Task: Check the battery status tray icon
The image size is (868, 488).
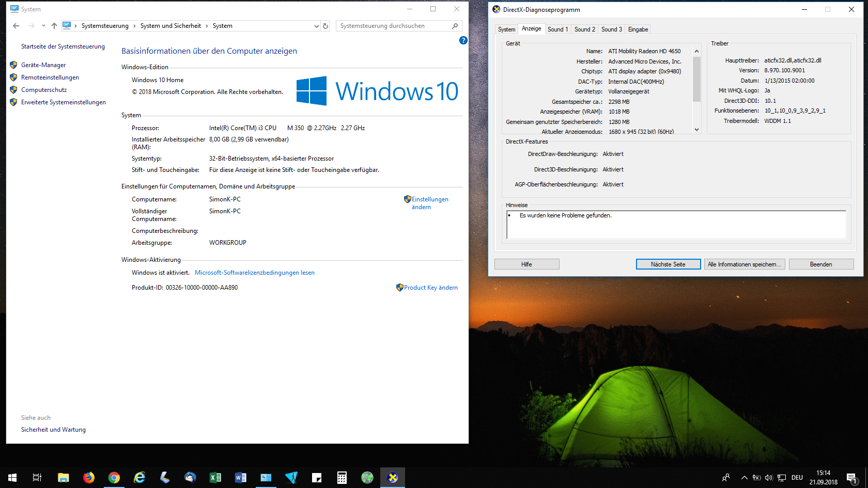Action: [756, 478]
